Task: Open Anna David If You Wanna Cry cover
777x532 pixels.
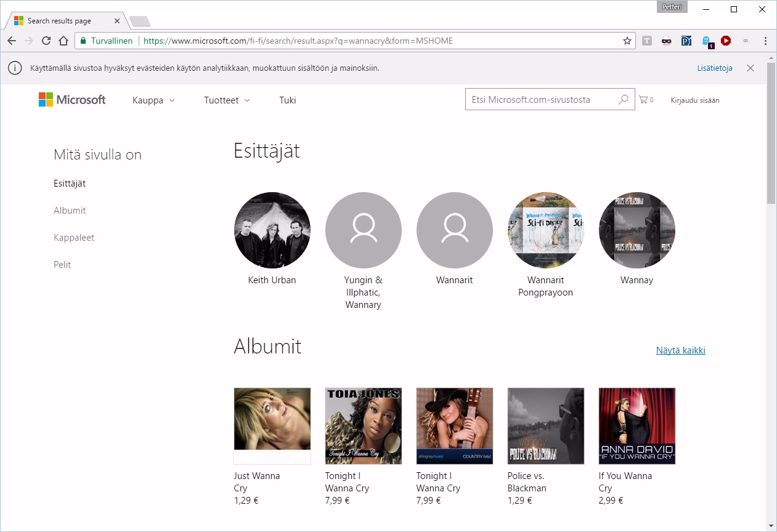Action: click(x=637, y=426)
